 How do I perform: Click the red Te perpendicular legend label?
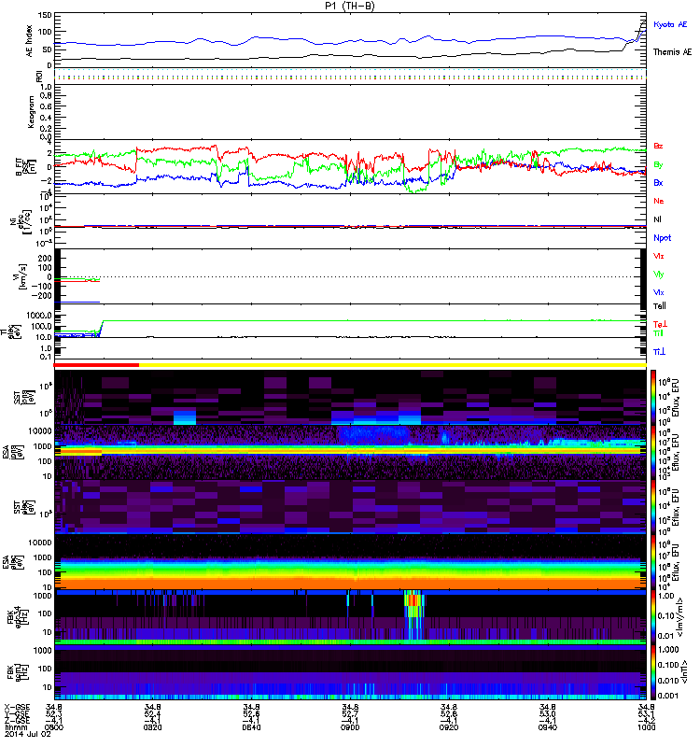(660, 324)
